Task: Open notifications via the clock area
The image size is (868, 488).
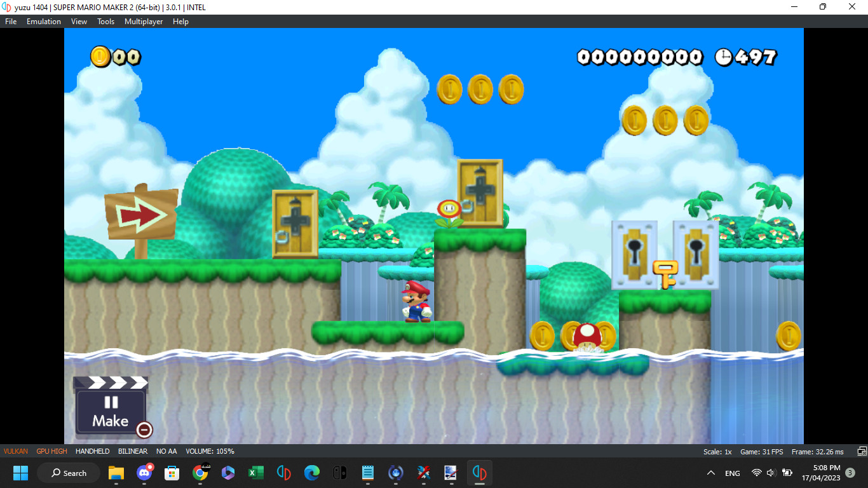Action: (823, 473)
